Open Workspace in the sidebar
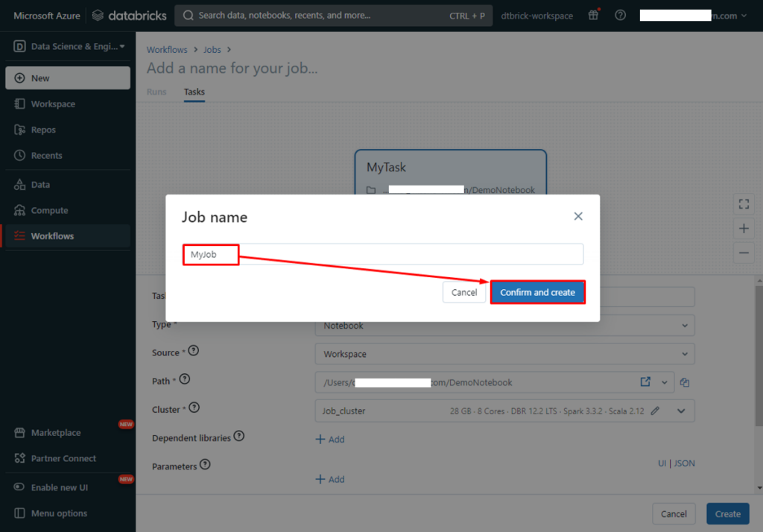The width and height of the screenshot is (763, 532). click(x=68, y=104)
